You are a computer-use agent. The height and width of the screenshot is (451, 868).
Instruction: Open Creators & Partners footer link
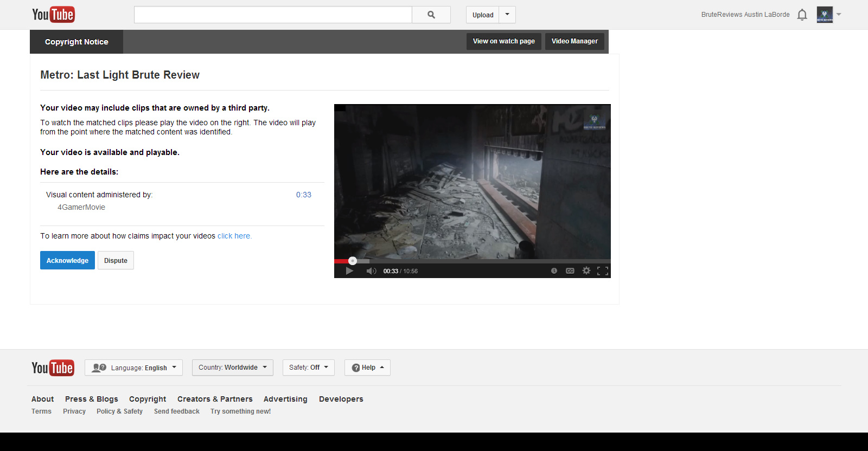coord(215,399)
